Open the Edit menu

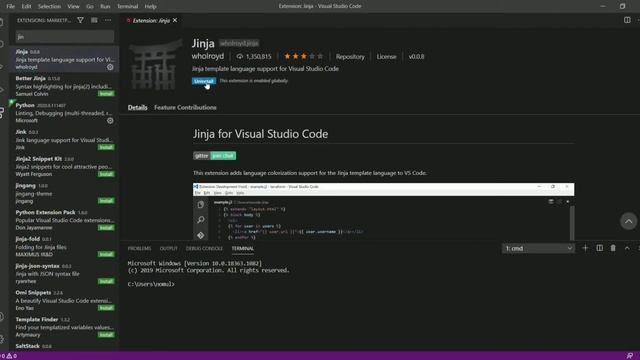point(27,6)
